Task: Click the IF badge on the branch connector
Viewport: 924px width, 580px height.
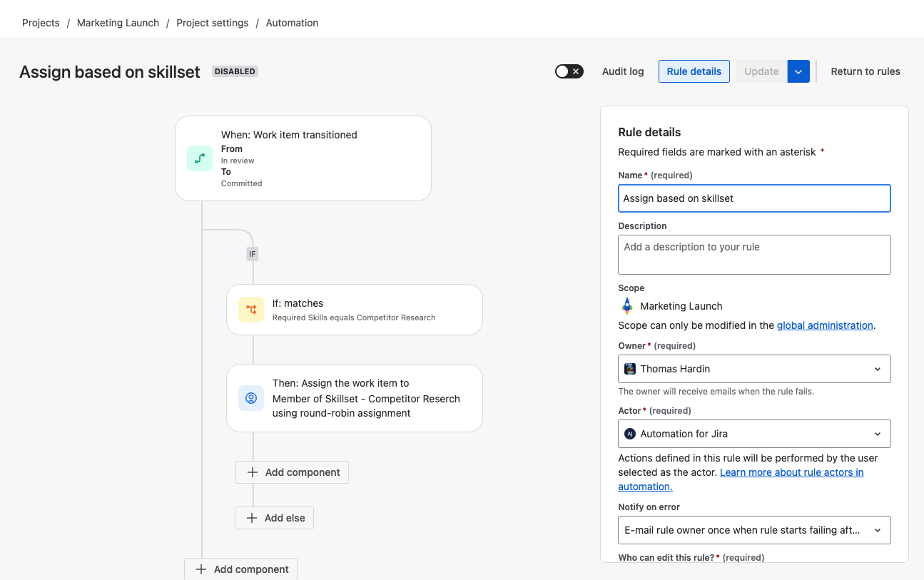Action: 252,253
